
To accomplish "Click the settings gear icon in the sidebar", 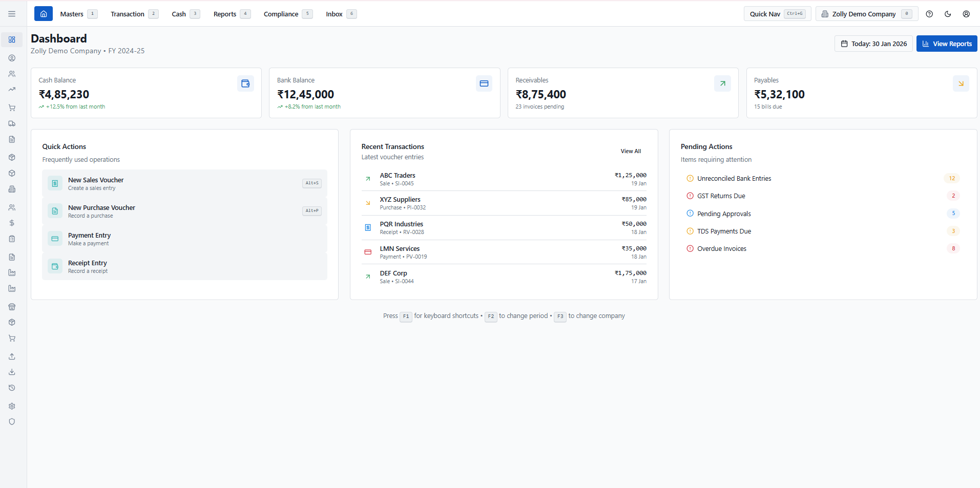I will 12,406.
